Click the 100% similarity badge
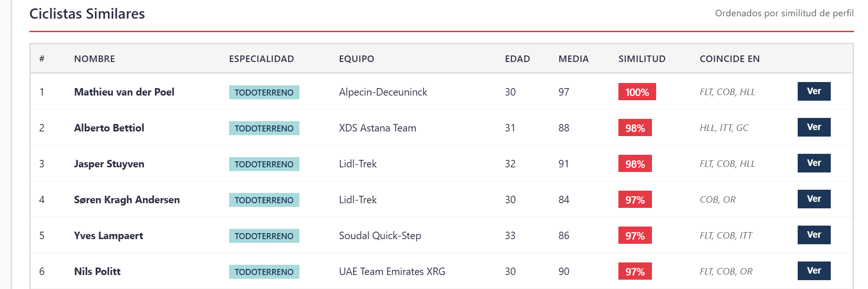This screenshot has width=868, height=289. [637, 92]
